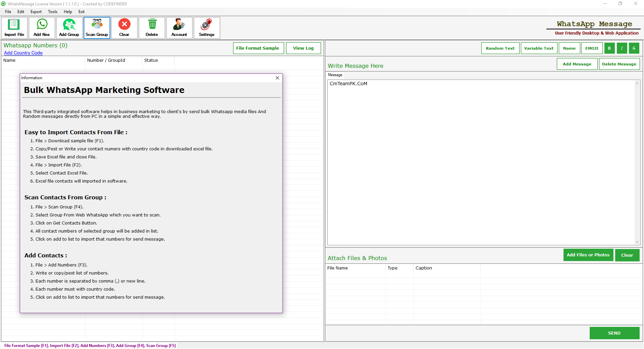Image resolution: width=644 pixels, height=349 pixels.
Task: Insert Variable Text placeholder
Action: pyautogui.click(x=539, y=48)
